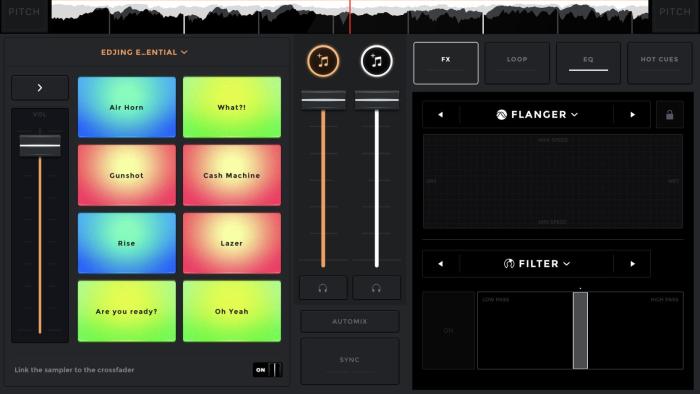
Task: Trigger the Cash Machine sample pad
Action: [x=232, y=175]
